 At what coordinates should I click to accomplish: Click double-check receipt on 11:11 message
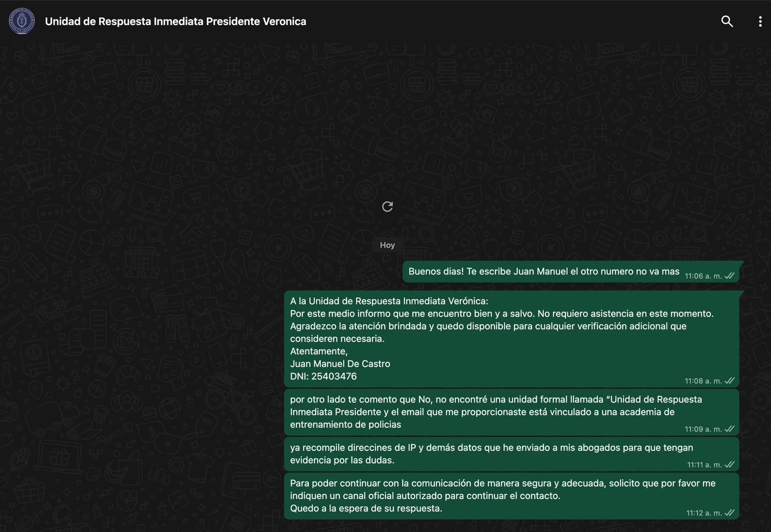point(729,465)
